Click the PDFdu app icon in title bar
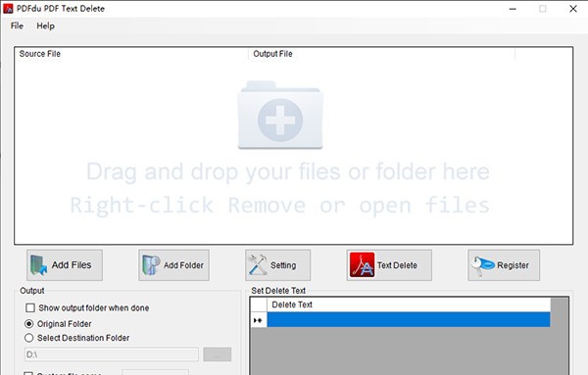This screenshot has height=375, width=588. click(8, 9)
